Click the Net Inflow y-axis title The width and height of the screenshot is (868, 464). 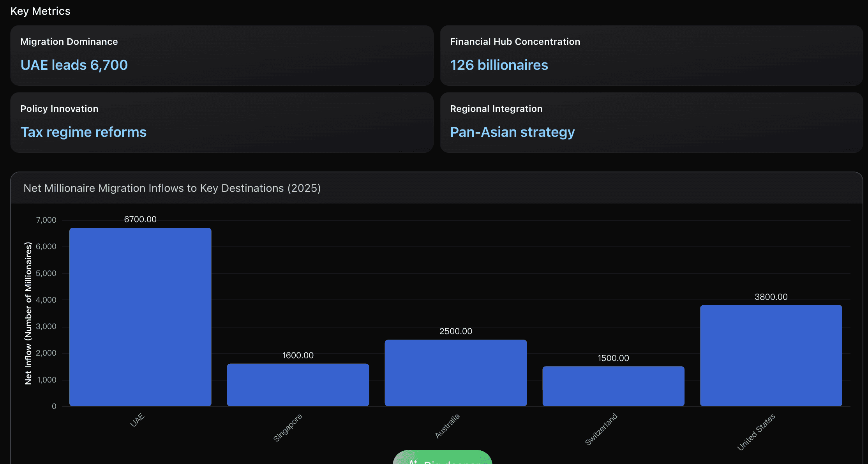coord(28,313)
